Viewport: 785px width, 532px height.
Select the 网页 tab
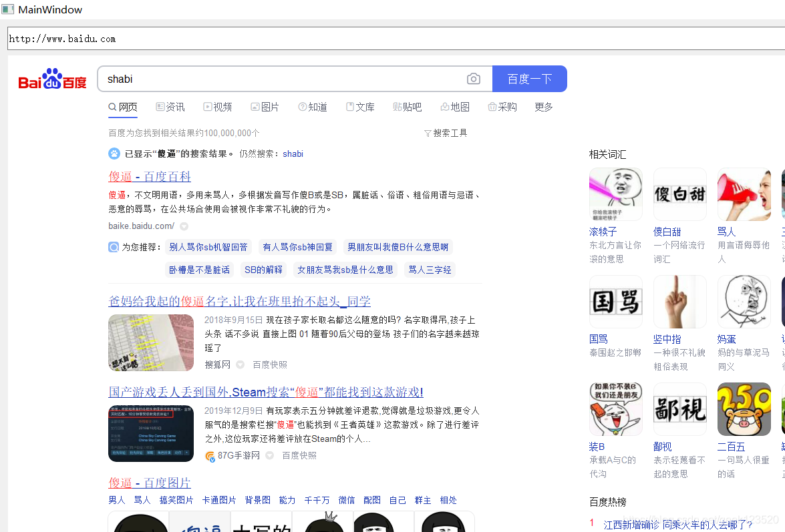pyautogui.click(x=123, y=107)
